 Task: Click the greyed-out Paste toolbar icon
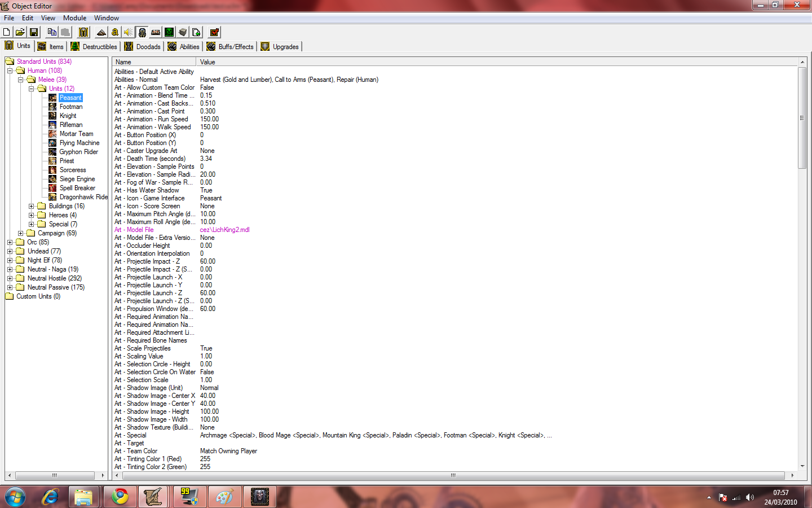[65, 32]
